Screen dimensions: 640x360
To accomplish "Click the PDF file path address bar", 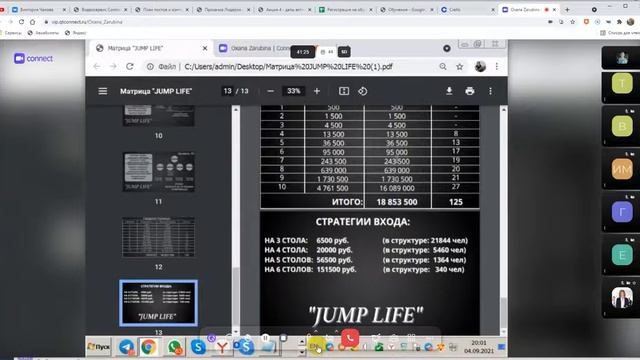I will click(x=288, y=67).
